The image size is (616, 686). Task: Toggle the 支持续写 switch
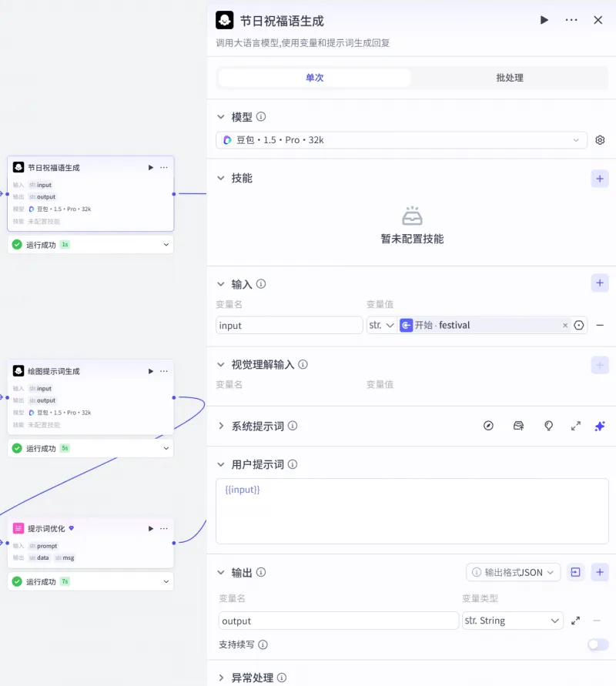click(x=598, y=644)
